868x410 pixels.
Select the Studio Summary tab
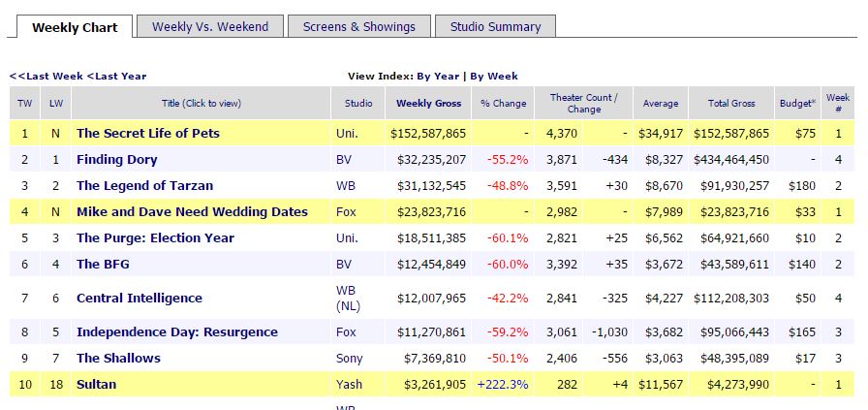[494, 26]
